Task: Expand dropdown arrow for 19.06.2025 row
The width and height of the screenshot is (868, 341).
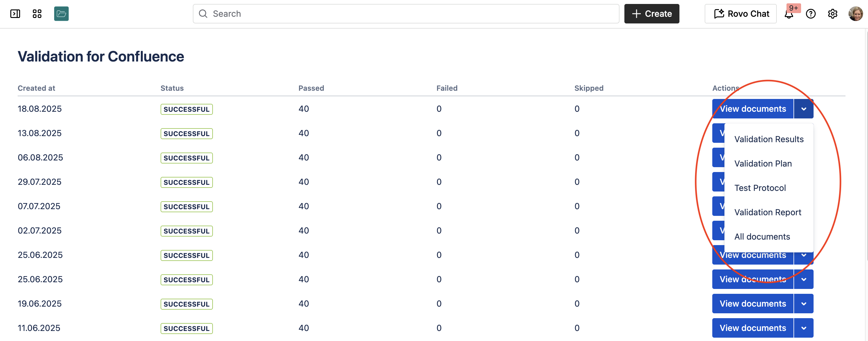Action: pyautogui.click(x=804, y=304)
